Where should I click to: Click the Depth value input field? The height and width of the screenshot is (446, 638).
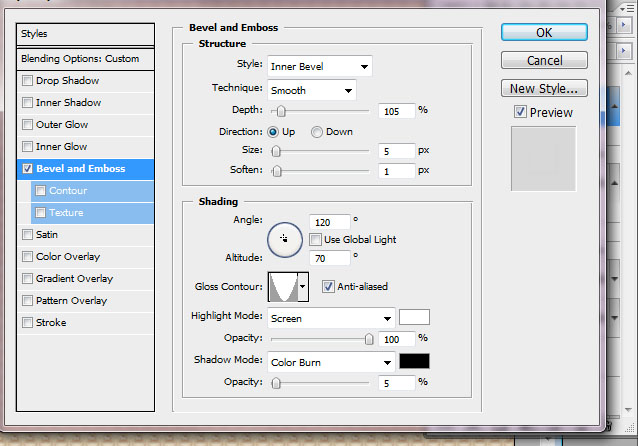coord(397,111)
